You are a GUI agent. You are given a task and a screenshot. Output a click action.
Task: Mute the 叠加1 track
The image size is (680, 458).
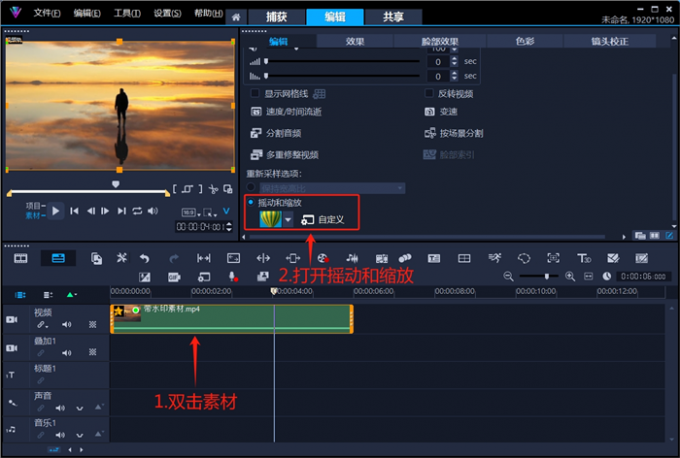click(66, 353)
